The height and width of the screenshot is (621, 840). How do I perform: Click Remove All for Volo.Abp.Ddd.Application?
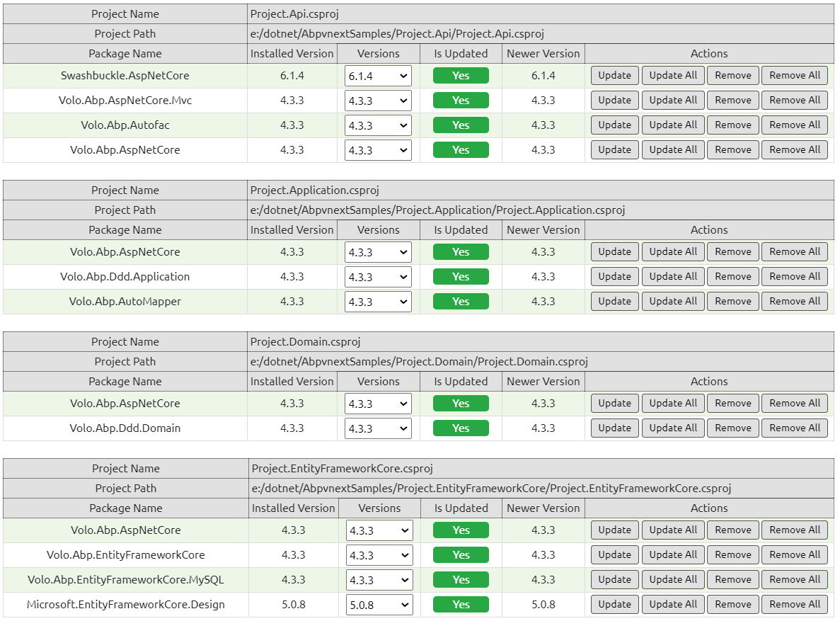[x=795, y=277]
